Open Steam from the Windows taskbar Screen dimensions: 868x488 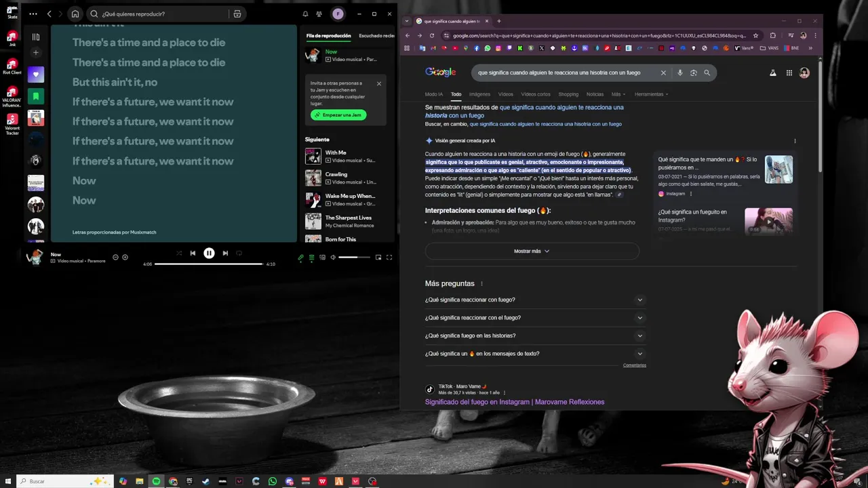206,481
